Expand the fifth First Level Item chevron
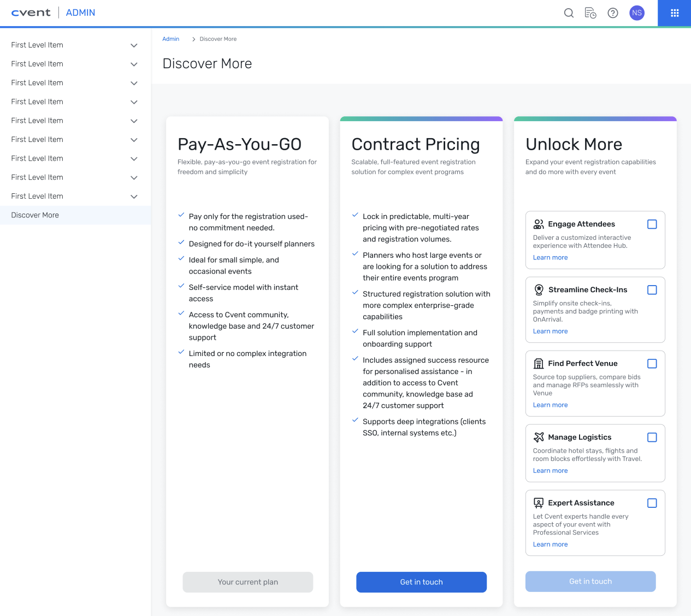The image size is (691, 616). pyautogui.click(x=134, y=121)
